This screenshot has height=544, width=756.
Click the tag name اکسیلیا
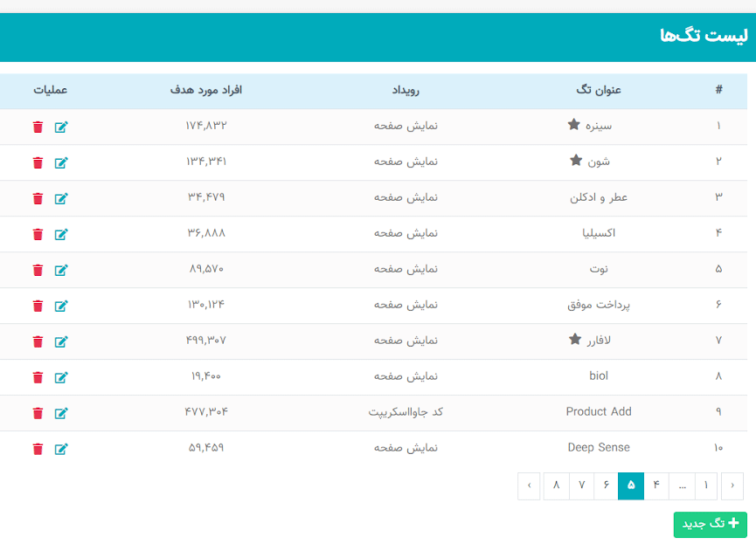pos(599,233)
